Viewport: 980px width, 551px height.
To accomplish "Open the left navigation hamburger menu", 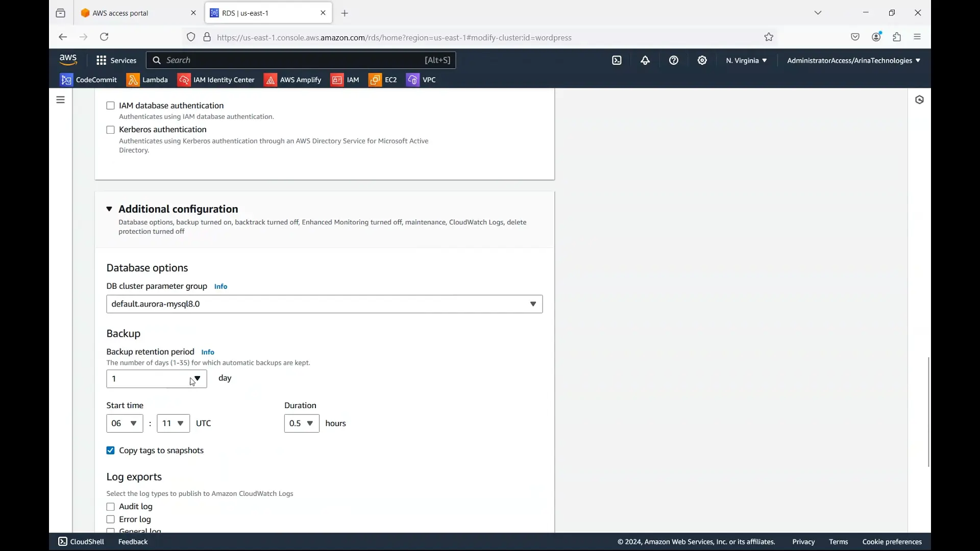I will click(61, 100).
